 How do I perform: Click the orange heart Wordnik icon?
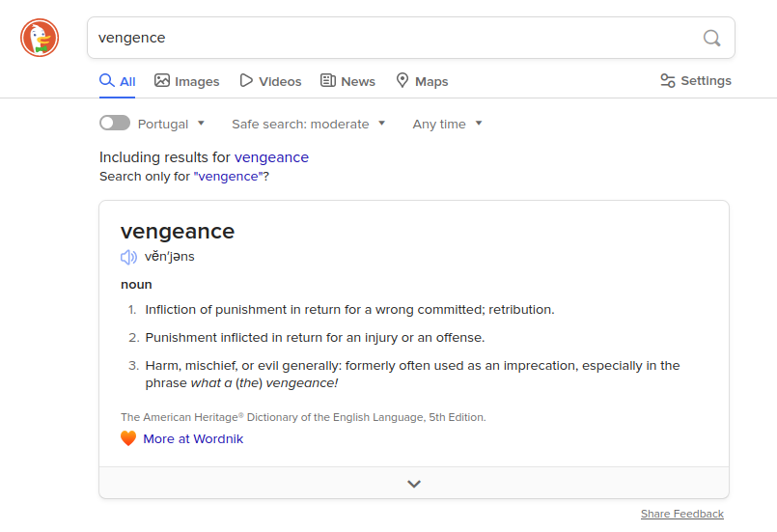[x=128, y=438]
